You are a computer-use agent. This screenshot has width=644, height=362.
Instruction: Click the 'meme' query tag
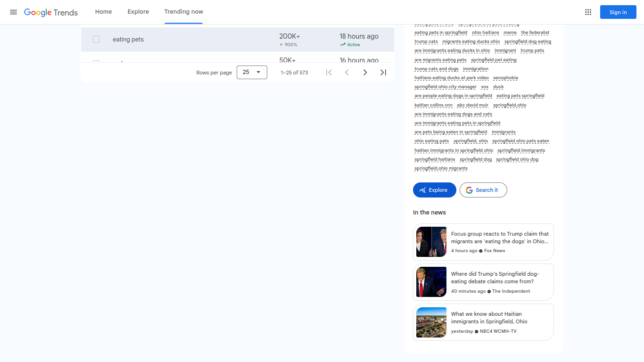(510, 33)
